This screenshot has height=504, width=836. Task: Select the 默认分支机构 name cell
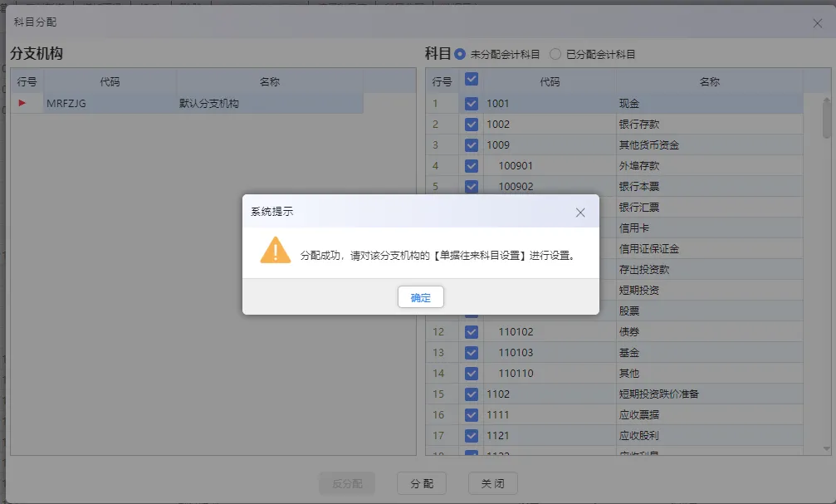click(270, 103)
